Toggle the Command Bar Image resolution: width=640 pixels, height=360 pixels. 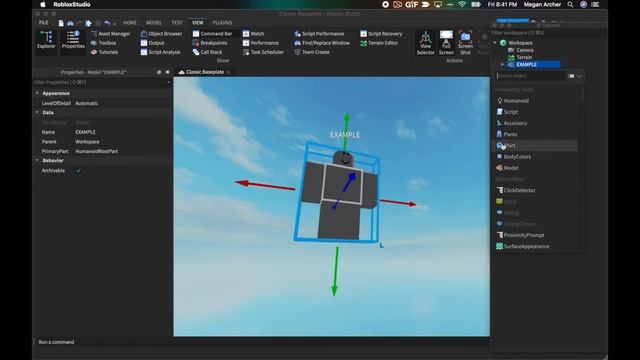(212, 34)
